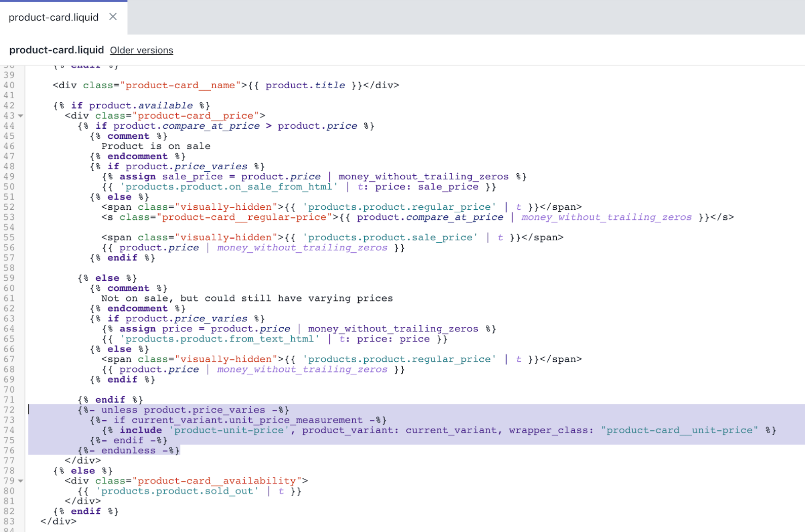Click line number 72 in the gutter
This screenshot has width=805, height=532.
(x=9, y=410)
